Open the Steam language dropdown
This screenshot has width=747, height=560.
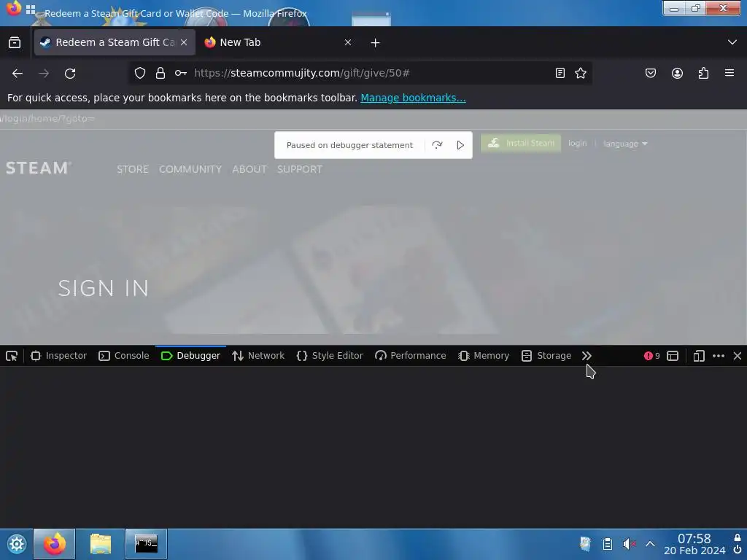pos(625,144)
